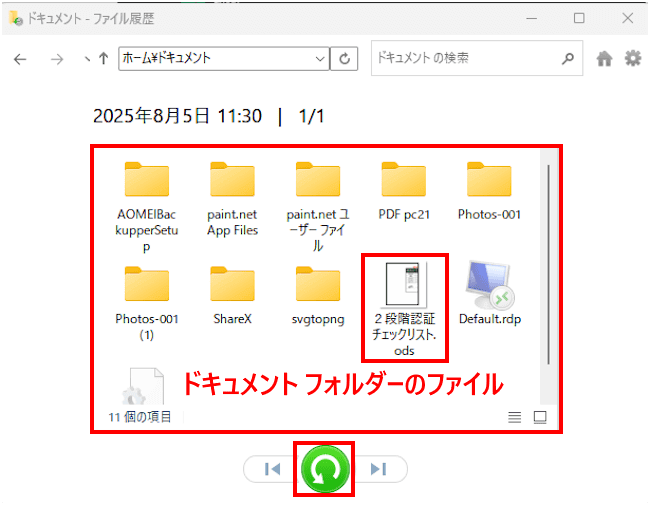Click the search magnifier icon
This screenshot has width=650, height=505.
(x=568, y=58)
